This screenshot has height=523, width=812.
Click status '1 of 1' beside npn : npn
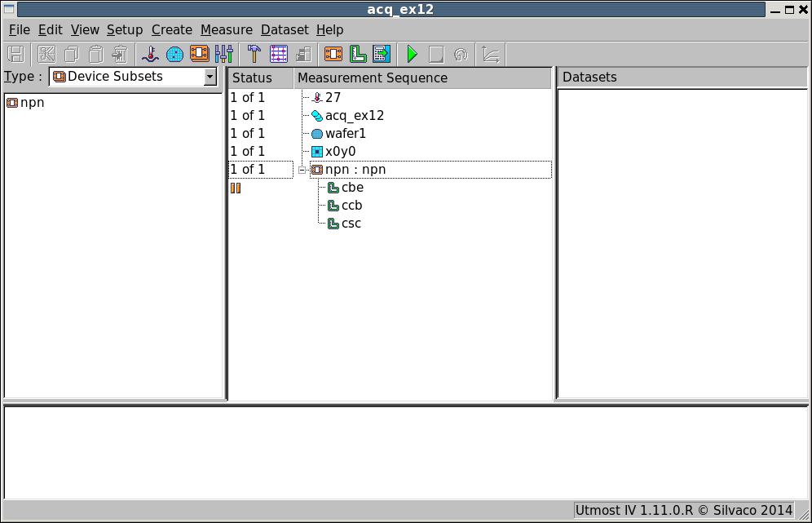[x=248, y=170]
